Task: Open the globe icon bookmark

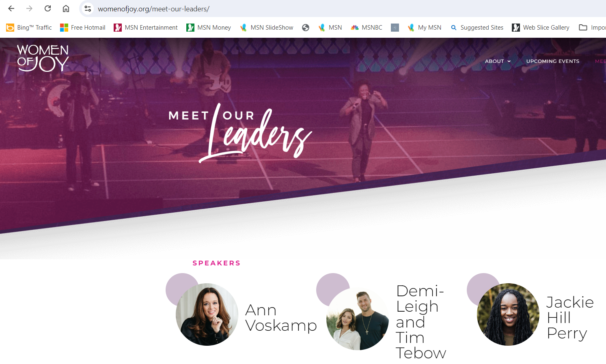Action: click(306, 28)
